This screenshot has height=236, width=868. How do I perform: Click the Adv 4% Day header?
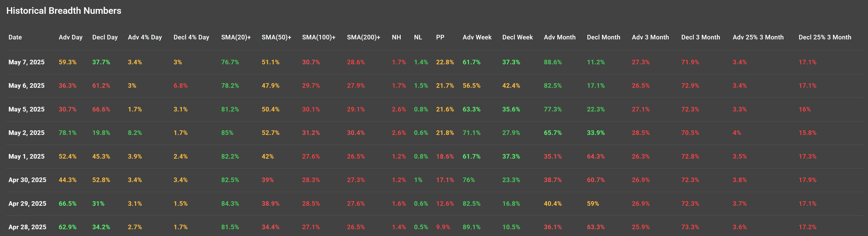(x=145, y=37)
